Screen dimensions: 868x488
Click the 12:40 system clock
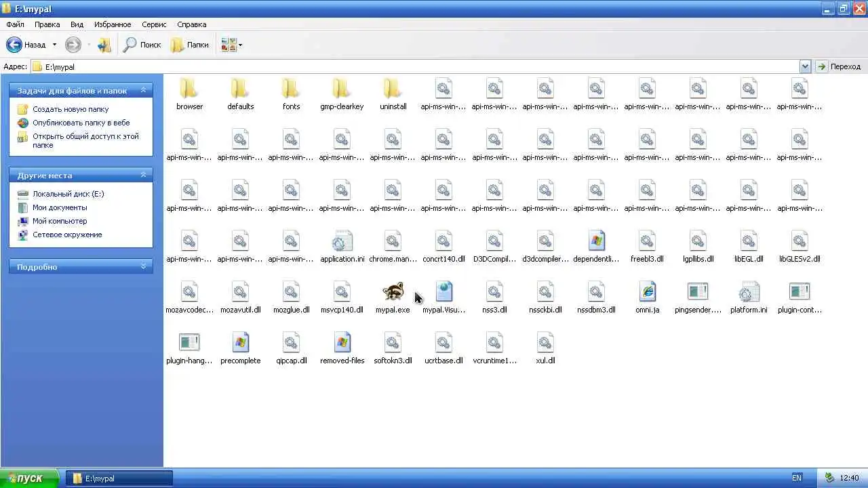coord(850,478)
